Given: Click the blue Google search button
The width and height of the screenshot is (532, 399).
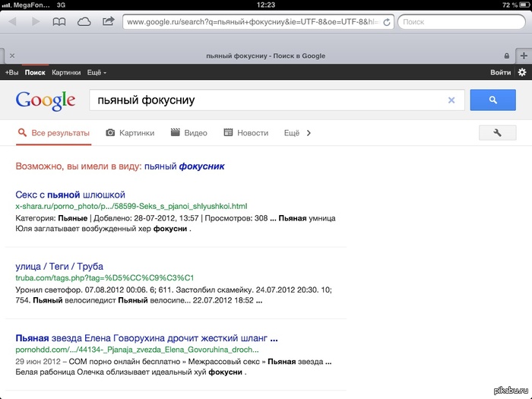Looking at the screenshot, I should point(492,100).
